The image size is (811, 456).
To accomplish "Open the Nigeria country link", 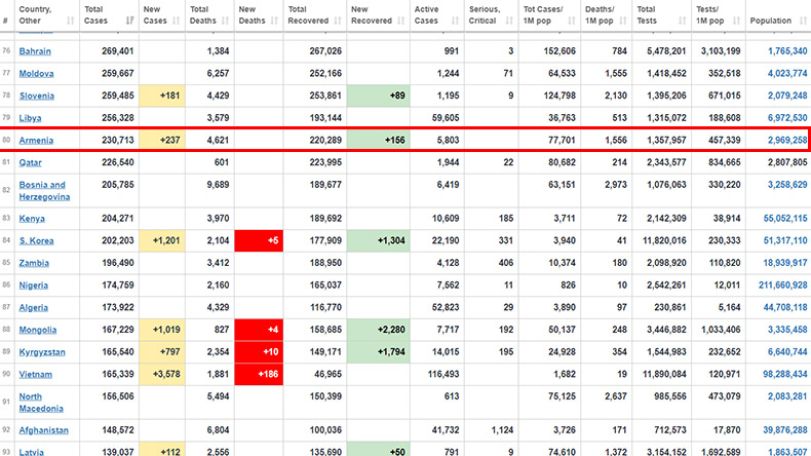I will pyautogui.click(x=33, y=285).
